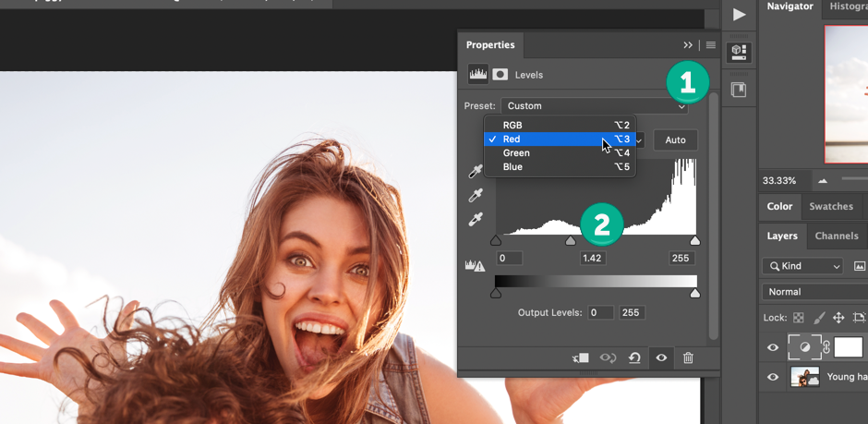Image resolution: width=868 pixels, height=424 pixels.
Task: Delete the adjustment layer via trash icon
Action: [688, 358]
